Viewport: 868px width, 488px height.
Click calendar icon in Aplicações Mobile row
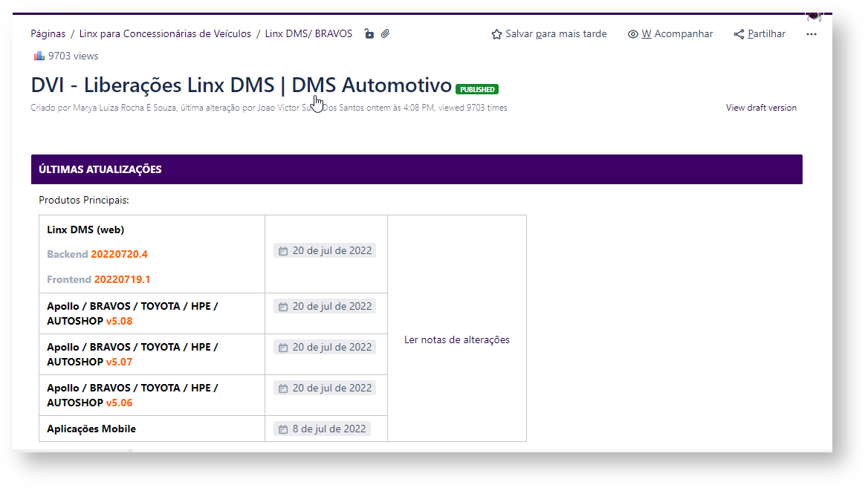(x=283, y=429)
